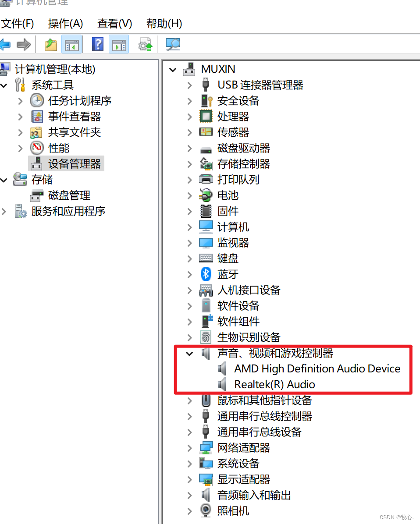The image size is (420, 524).
Task: Click the speaker icon beside Realtek(R) Audio
Action: [x=222, y=384]
